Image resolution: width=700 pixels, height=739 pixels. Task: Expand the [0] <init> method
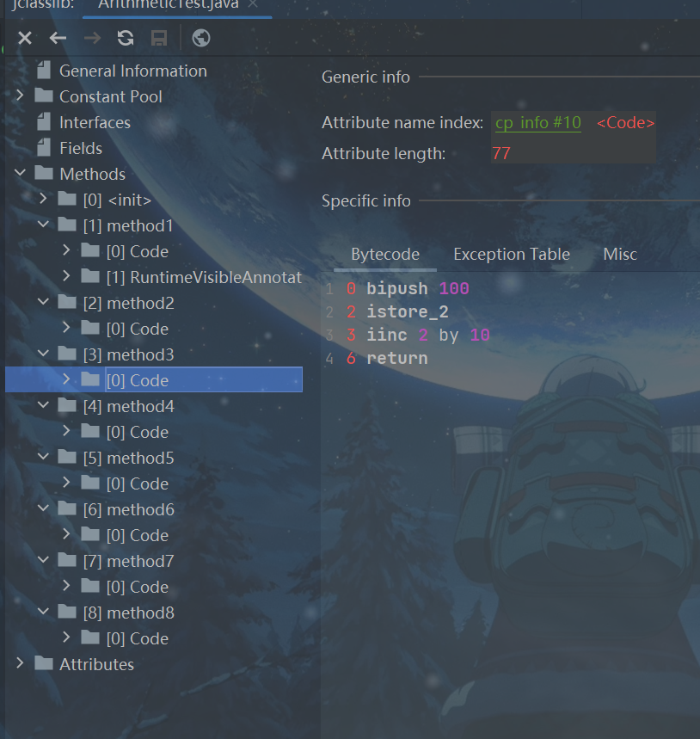(x=44, y=200)
